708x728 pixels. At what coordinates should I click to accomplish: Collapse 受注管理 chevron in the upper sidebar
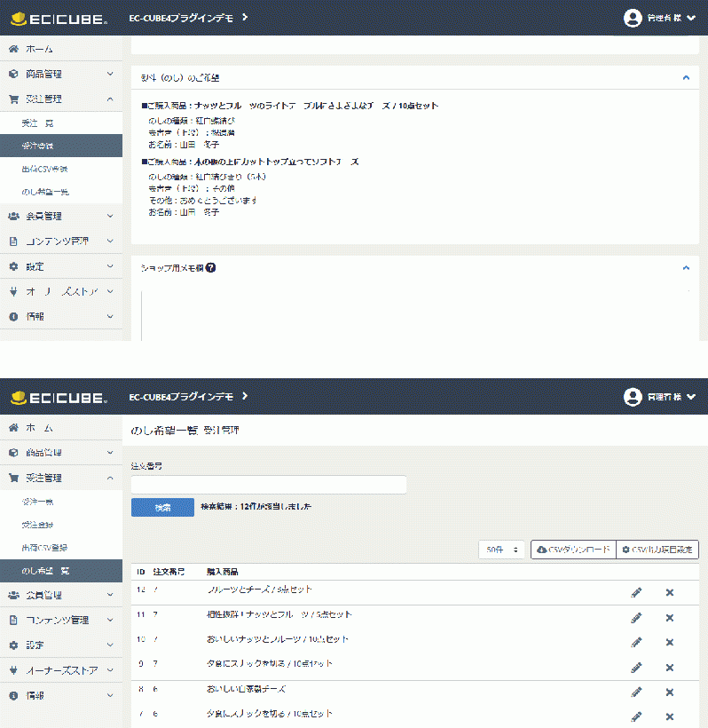110,99
